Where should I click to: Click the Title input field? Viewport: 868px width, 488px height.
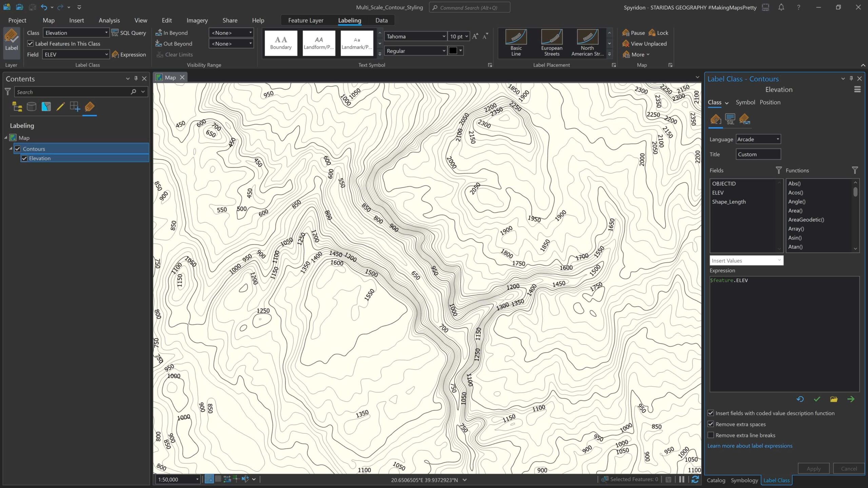(758, 154)
